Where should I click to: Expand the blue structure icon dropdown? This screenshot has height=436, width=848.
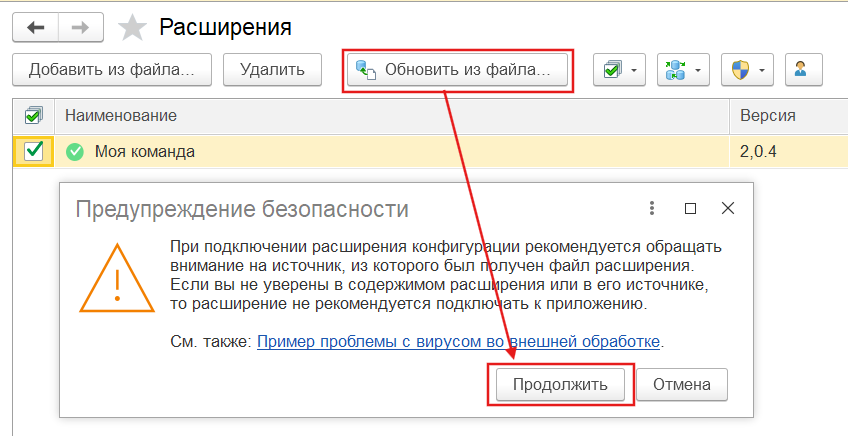tap(684, 70)
